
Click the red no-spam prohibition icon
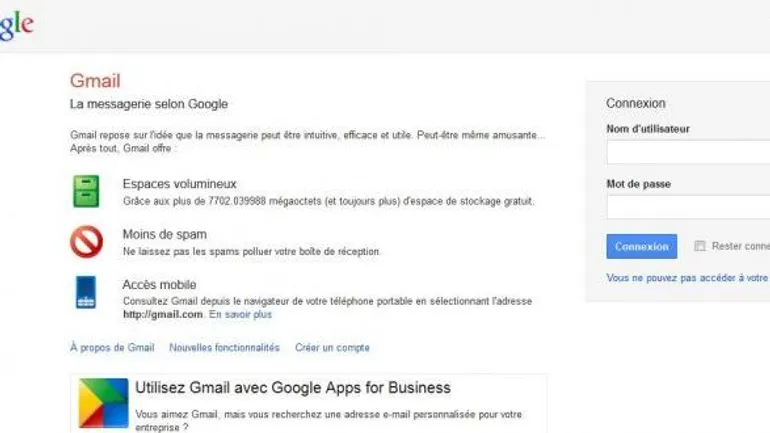pos(86,242)
